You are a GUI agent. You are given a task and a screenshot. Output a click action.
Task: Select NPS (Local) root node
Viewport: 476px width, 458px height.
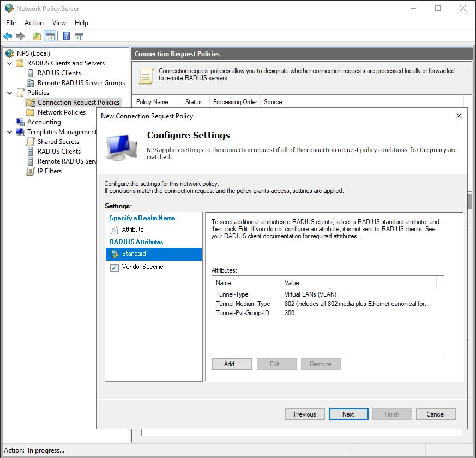coord(33,53)
